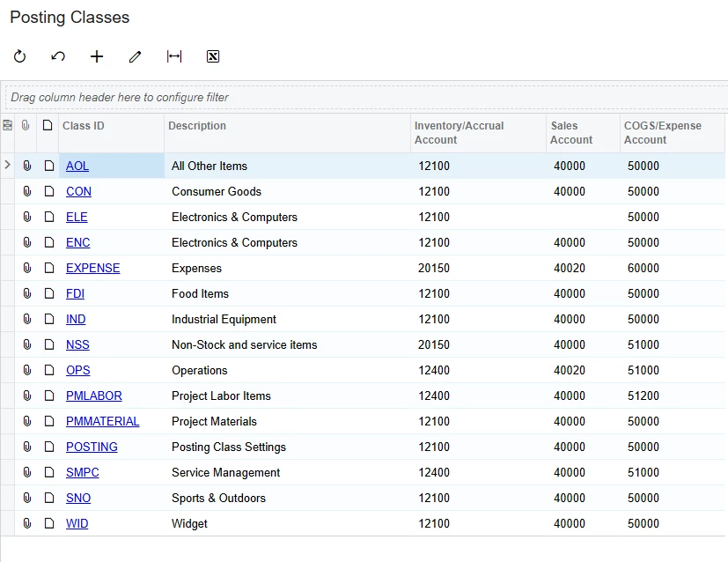This screenshot has height=562, width=728.
Task: Open the ELE class link
Action: click(77, 217)
